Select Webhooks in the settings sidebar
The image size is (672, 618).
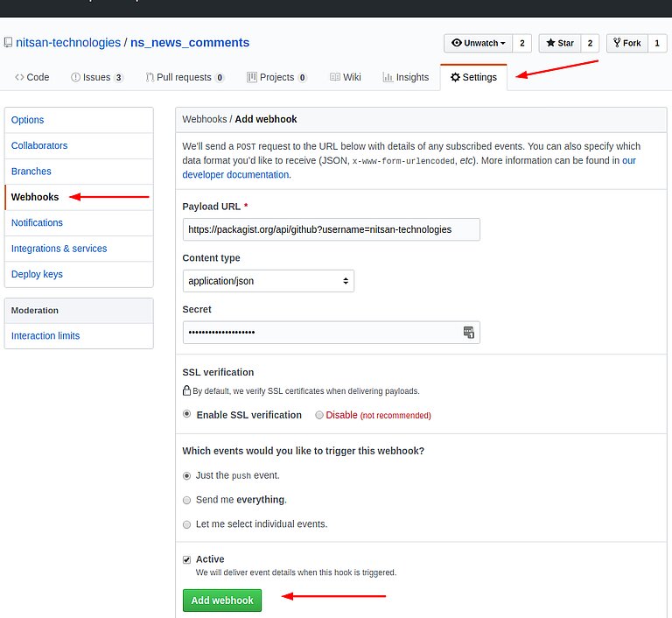pyautogui.click(x=79, y=197)
